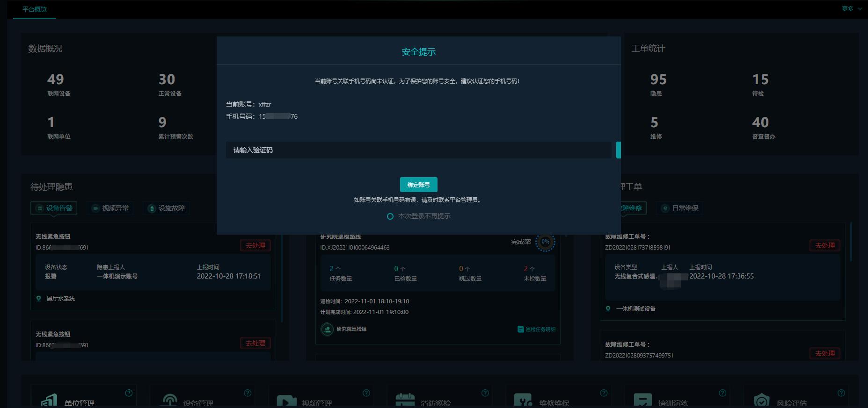Screen dimensions: 868x408
Task: Open the help icon on 培训演练 card
Action: point(722,393)
